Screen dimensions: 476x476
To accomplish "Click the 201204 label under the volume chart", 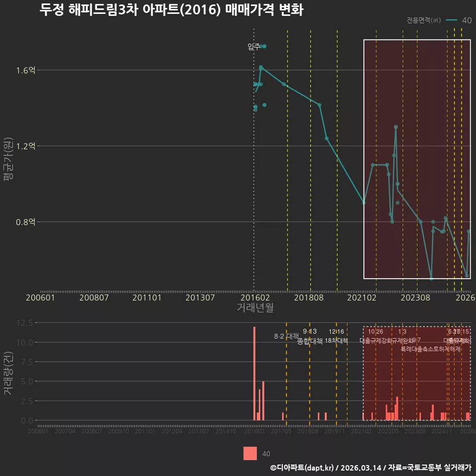I will (172, 431).
